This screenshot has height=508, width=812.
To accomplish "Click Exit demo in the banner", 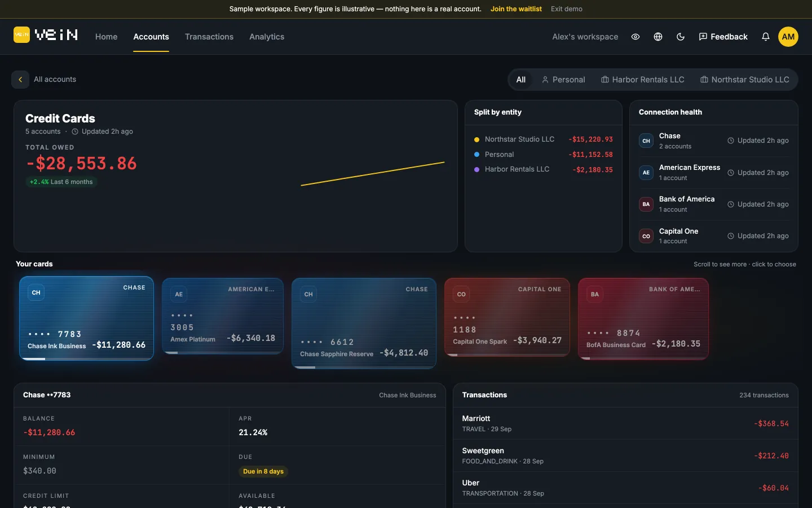I will point(567,9).
